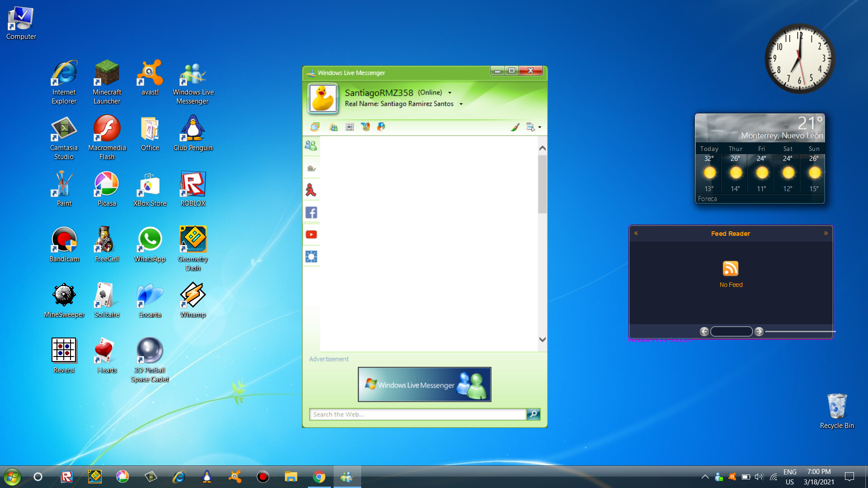Click the photo stack icon in Messenger toolbar
The image size is (868, 488).
[x=315, y=127]
